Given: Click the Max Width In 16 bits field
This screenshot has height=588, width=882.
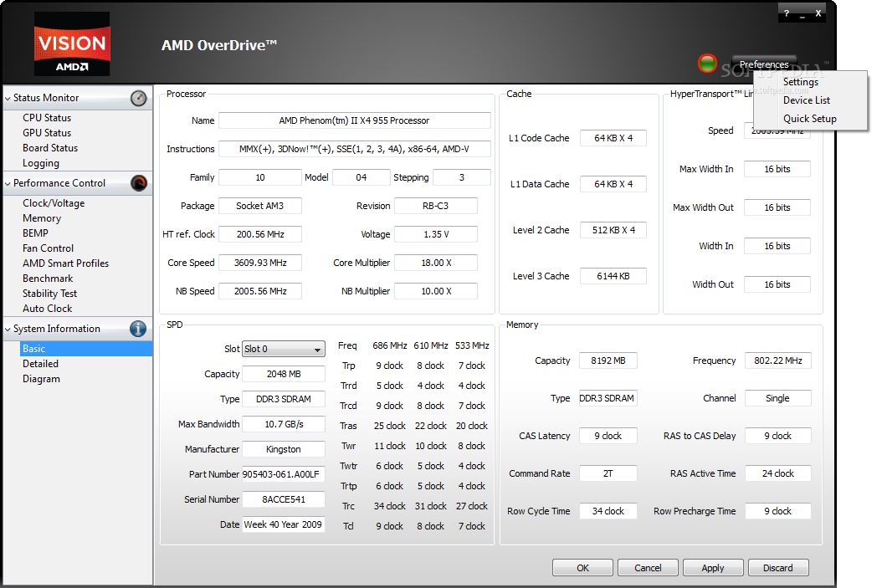Looking at the screenshot, I should [777, 169].
